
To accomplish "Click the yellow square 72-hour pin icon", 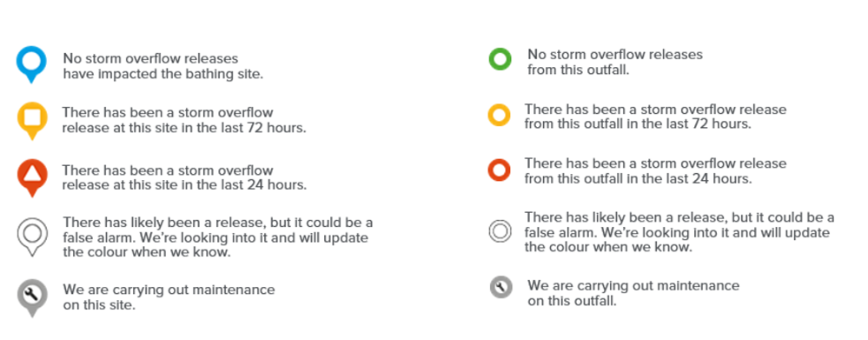I will 32,121.
